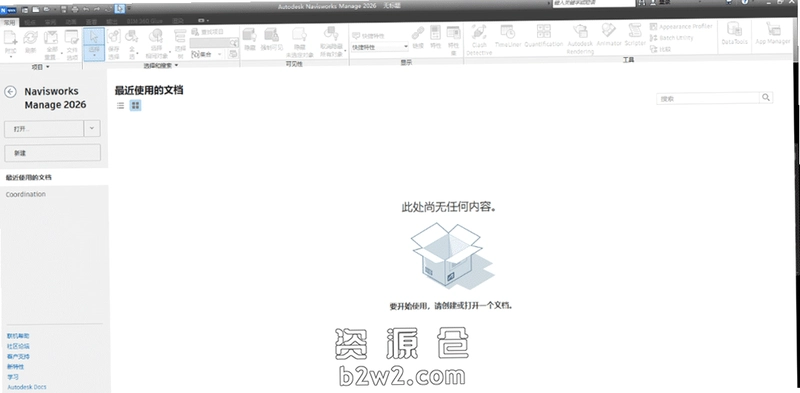Toggle the Properties (特性) window
Image resolution: width=800 pixels, height=393 pixels.
point(435,36)
